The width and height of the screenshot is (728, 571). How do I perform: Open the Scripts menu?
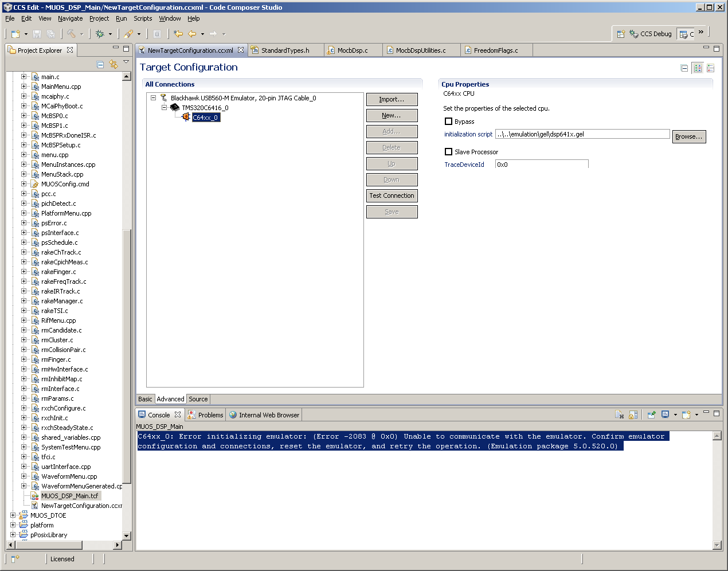143,18
